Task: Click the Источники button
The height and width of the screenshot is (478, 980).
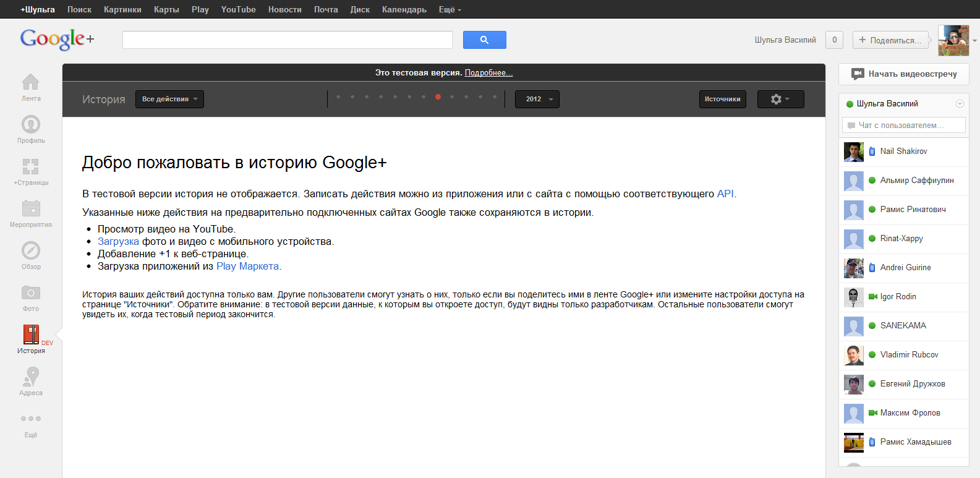Action: 723,99
